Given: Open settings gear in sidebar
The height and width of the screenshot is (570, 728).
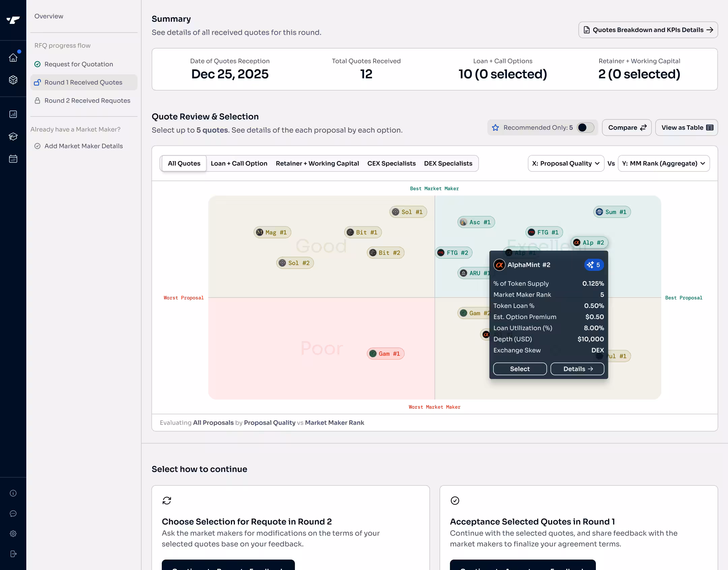Looking at the screenshot, I should point(13,534).
